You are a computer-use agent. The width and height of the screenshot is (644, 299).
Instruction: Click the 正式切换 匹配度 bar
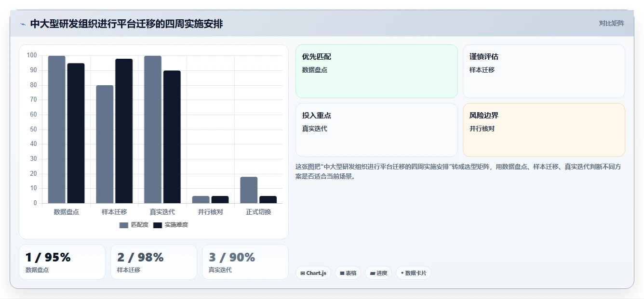tap(249, 190)
